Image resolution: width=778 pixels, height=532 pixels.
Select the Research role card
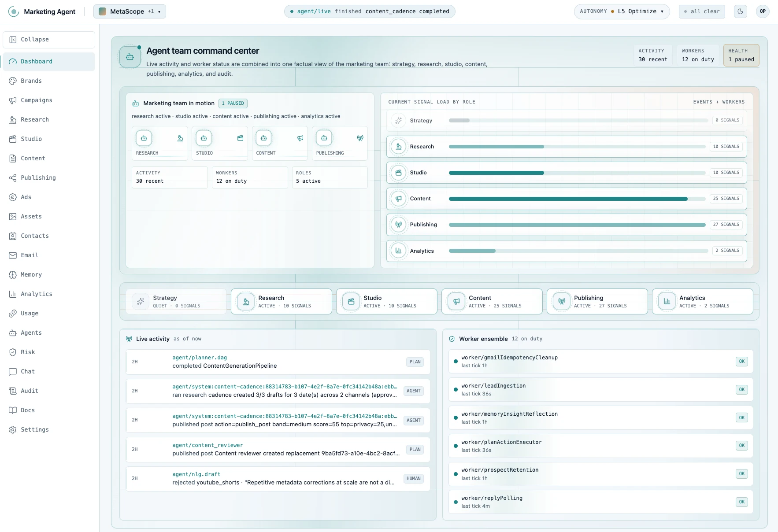282,302
